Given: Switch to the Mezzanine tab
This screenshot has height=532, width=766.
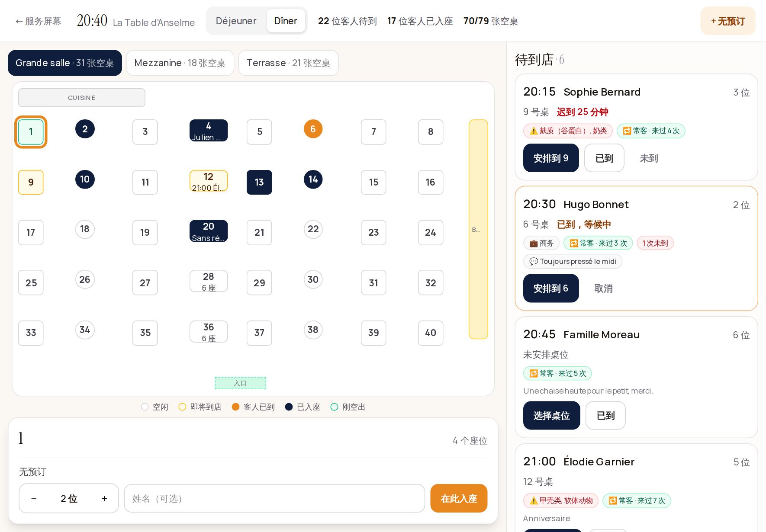Looking at the screenshot, I should [x=180, y=63].
